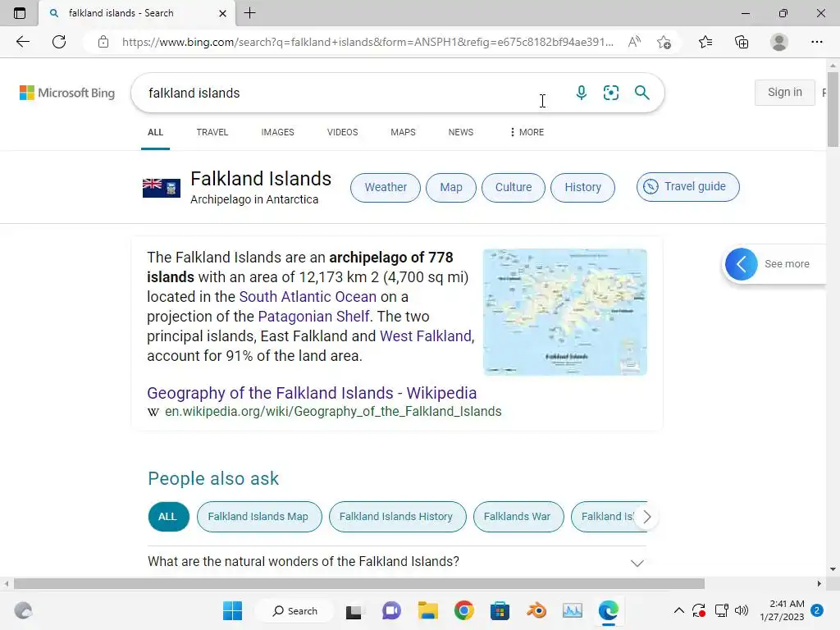Go to Microsoft Bing logo home
This screenshot has height=630, width=840.
[x=67, y=93]
